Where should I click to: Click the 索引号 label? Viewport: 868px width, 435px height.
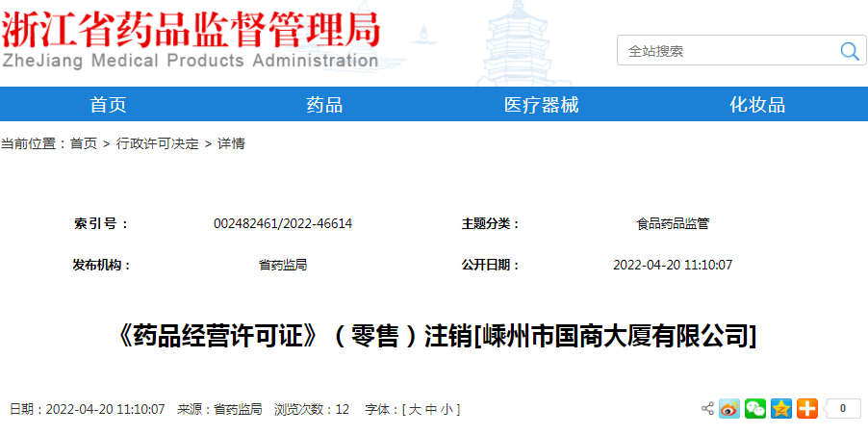click(x=101, y=224)
